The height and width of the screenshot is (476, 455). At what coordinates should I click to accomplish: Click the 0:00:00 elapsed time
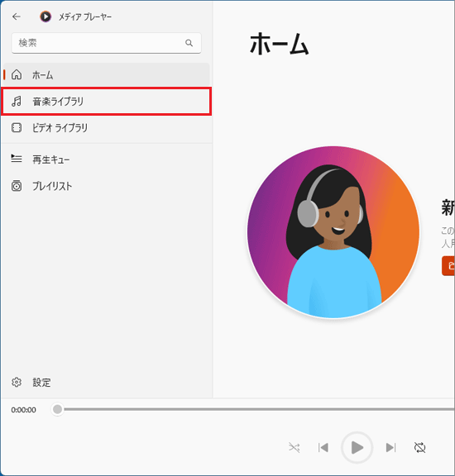pos(23,410)
